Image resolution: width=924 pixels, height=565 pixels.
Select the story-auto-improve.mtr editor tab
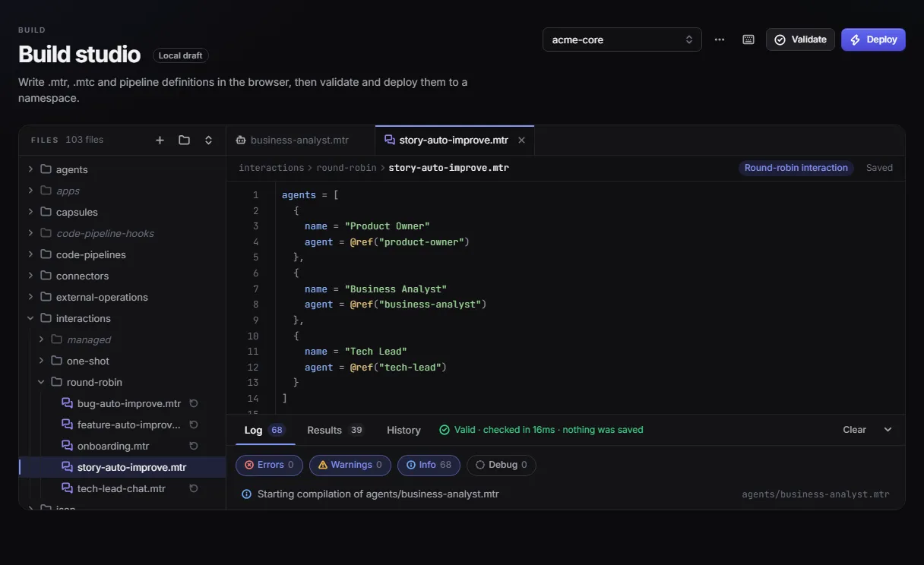pyautogui.click(x=454, y=140)
